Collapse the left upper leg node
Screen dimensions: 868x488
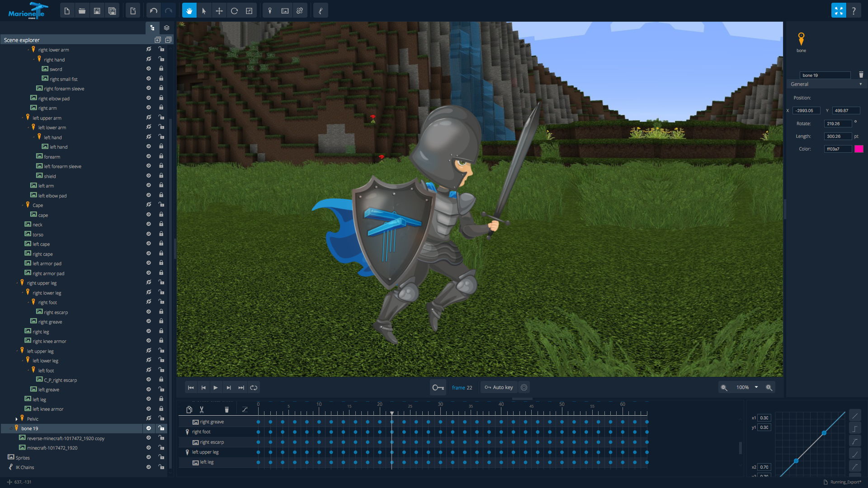17,352
